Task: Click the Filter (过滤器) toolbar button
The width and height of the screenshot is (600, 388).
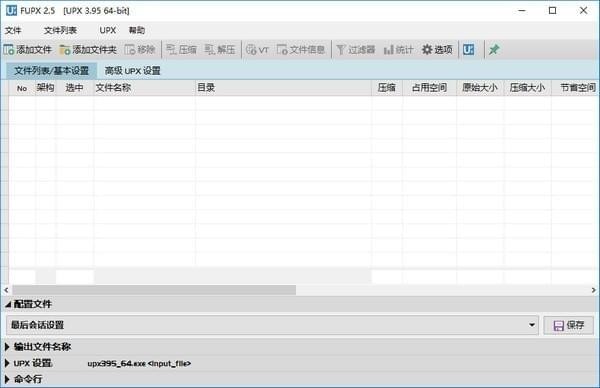Action: [355, 49]
